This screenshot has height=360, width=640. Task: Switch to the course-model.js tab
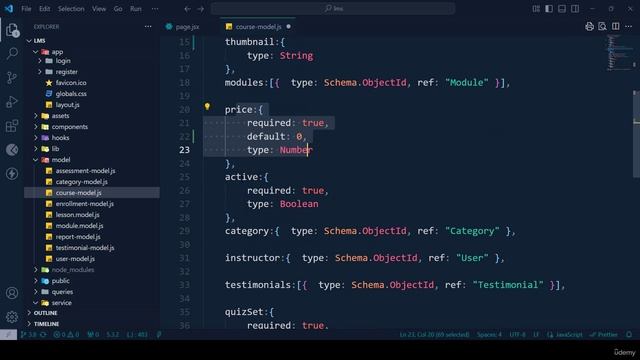(x=258, y=27)
